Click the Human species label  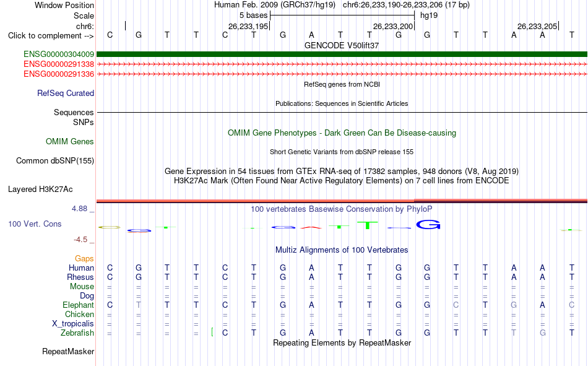[x=81, y=268]
